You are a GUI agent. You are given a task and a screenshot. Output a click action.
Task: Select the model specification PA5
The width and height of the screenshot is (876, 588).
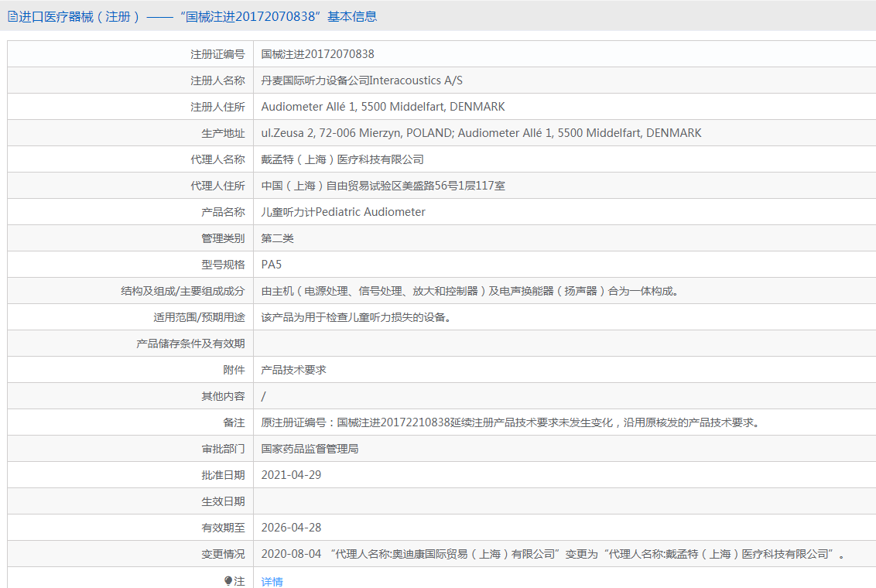pos(272,265)
